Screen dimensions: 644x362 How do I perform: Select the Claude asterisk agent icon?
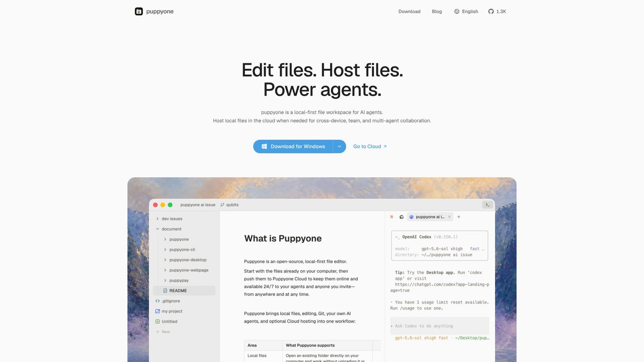coord(392,217)
